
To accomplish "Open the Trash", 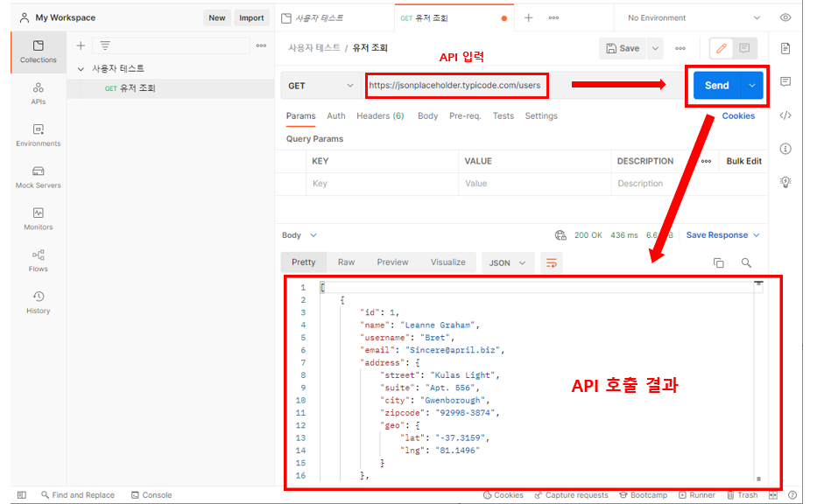I will pos(742,495).
